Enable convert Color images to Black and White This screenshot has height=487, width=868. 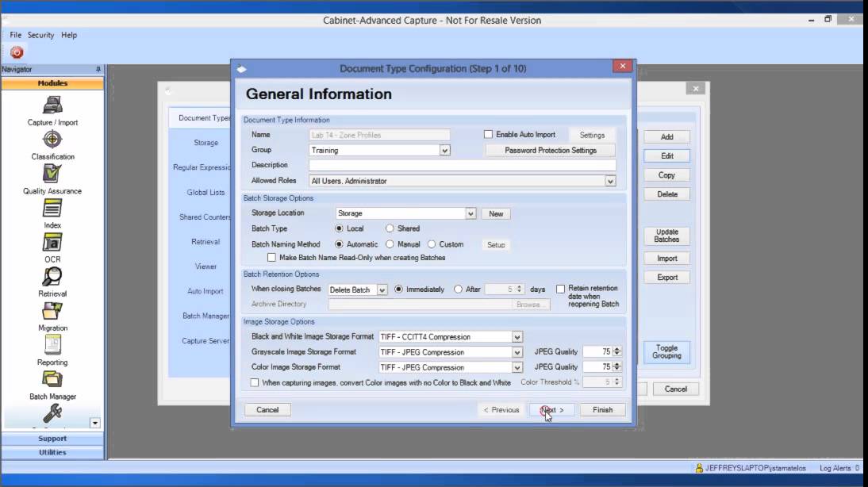254,382
